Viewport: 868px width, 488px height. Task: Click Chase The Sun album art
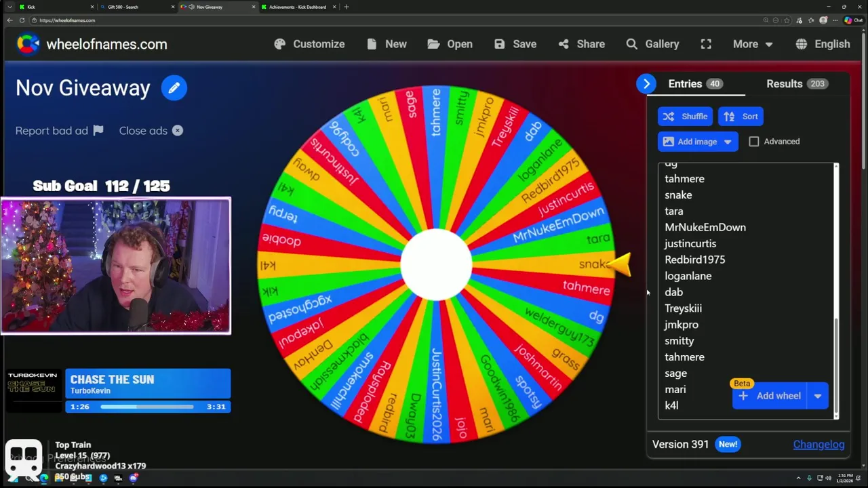[34, 390]
